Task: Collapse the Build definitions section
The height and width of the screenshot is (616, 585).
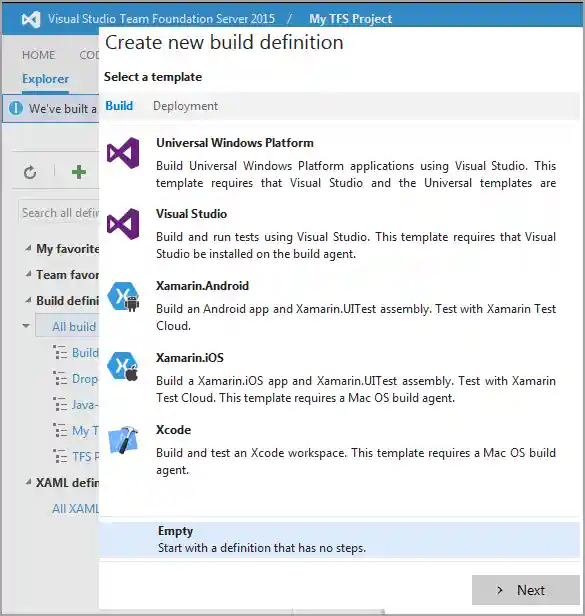Action: pos(28,301)
